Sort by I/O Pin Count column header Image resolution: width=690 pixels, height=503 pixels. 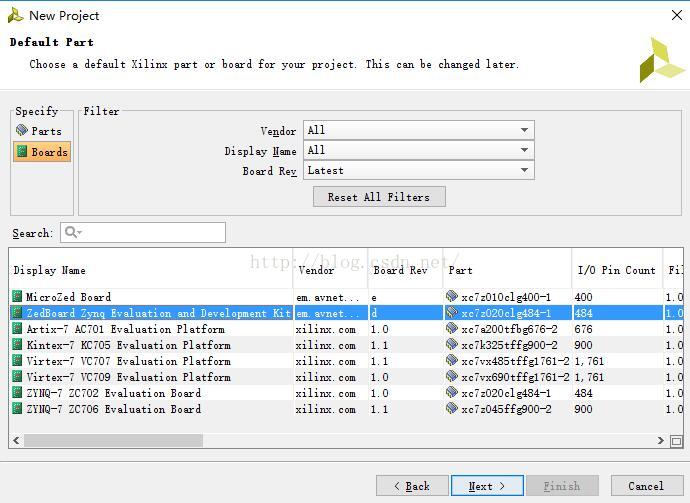pyautogui.click(x=616, y=270)
